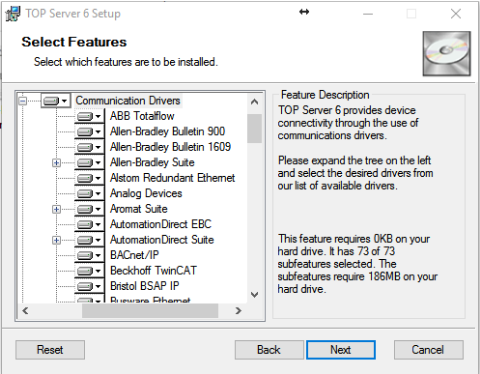This screenshot has height=374, width=480.
Task: Select Beckhoff TwinCAT entry
Action: tap(154, 271)
